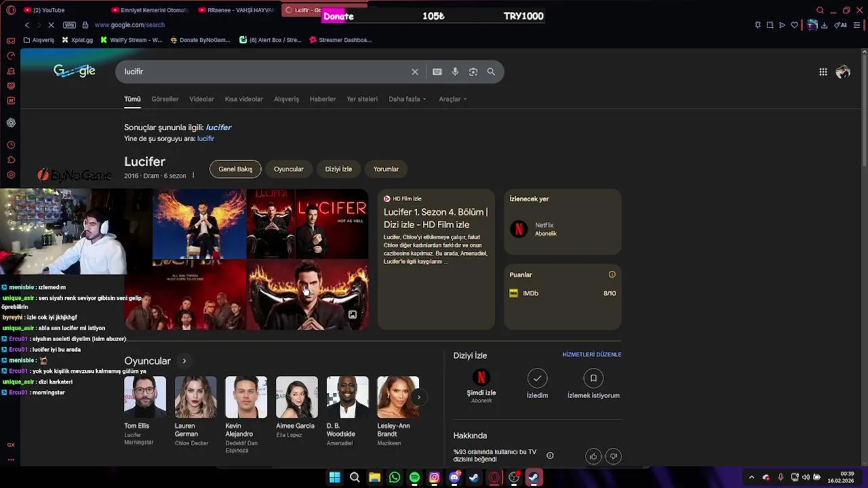Show next cast members with carousel arrow
The image size is (868, 488).
point(419,397)
